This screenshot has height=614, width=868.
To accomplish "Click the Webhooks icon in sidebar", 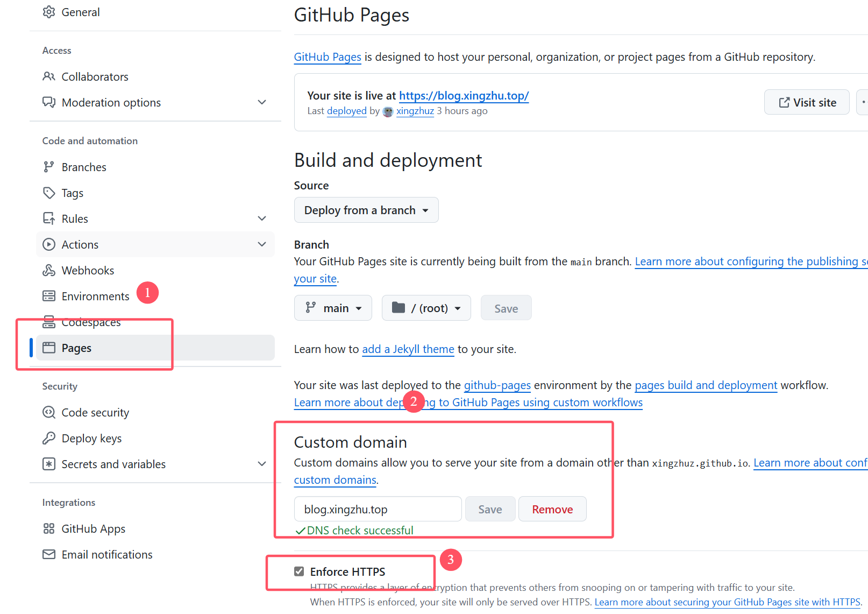I will pos(49,270).
